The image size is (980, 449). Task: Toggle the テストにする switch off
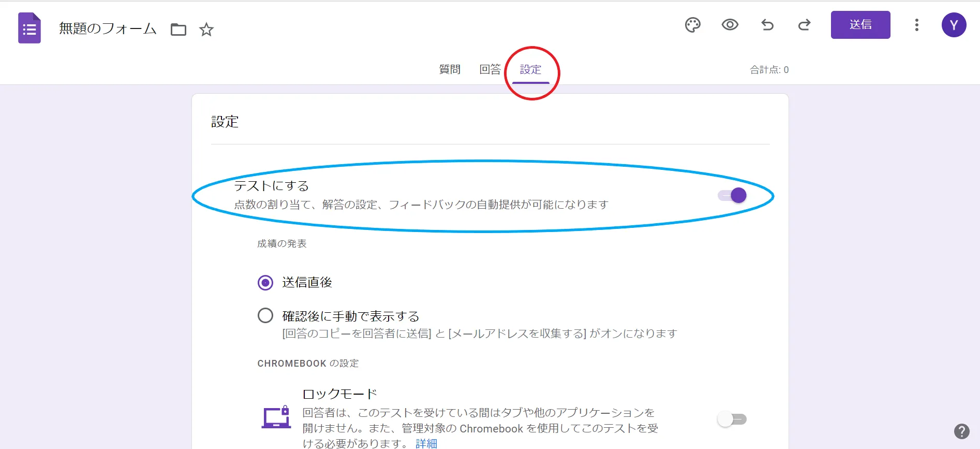click(x=732, y=195)
